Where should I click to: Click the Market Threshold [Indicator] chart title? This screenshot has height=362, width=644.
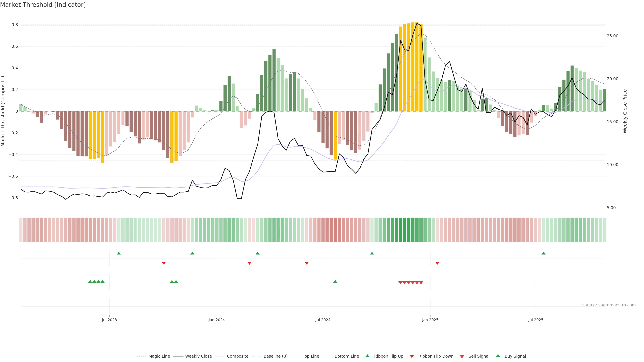coord(43,5)
